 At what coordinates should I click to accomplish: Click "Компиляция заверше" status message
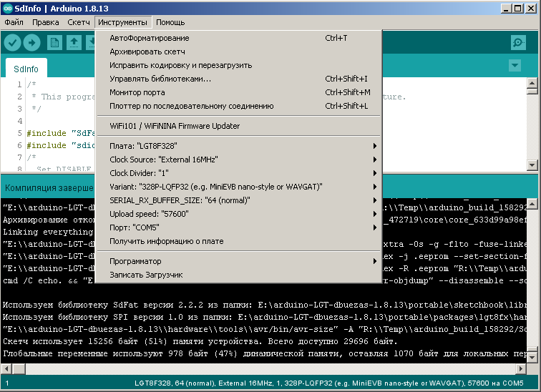(49, 188)
